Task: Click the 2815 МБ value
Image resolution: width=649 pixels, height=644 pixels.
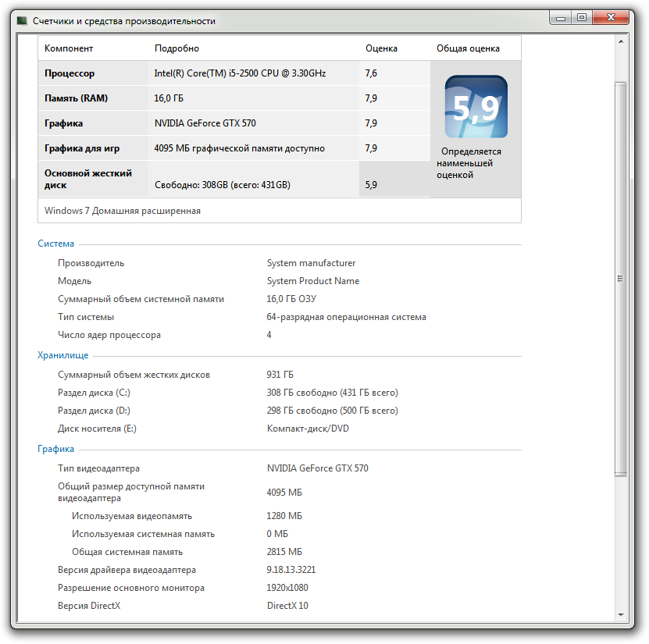Action: point(284,552)
